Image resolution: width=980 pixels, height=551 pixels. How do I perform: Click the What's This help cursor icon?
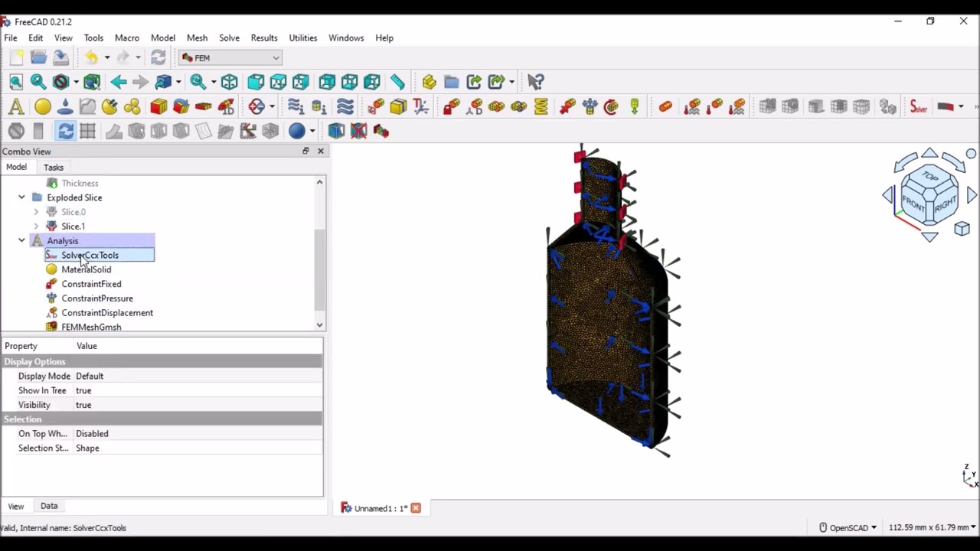click(x=536, y=82)
